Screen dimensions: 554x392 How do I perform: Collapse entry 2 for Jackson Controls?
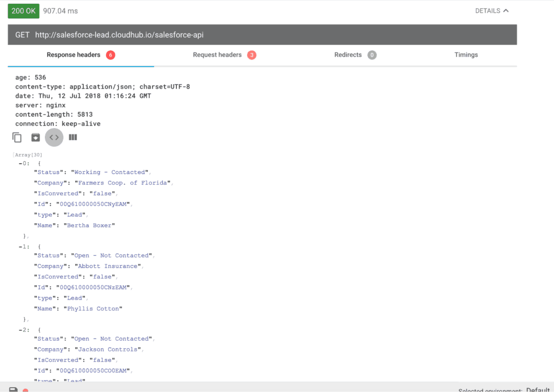click(21, 329)
